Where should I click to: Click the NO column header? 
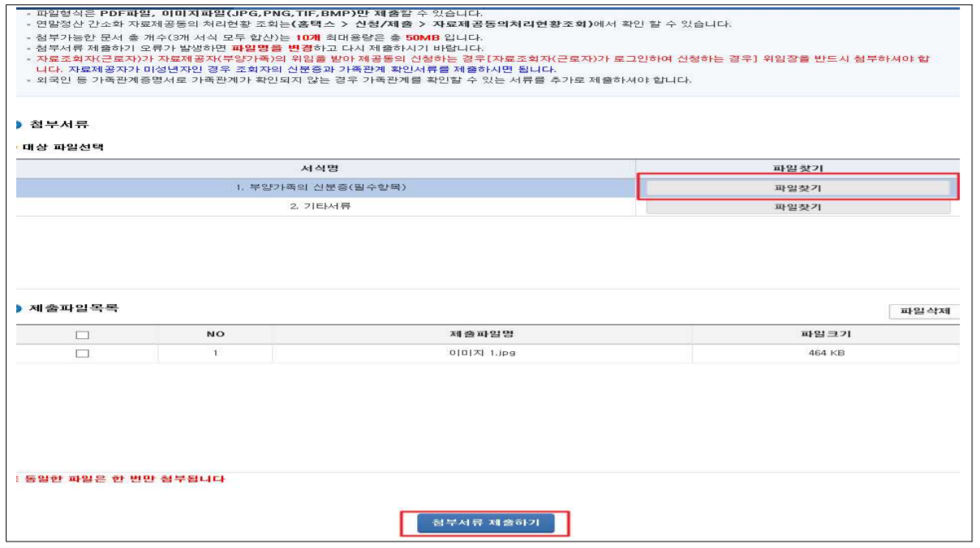216,334
